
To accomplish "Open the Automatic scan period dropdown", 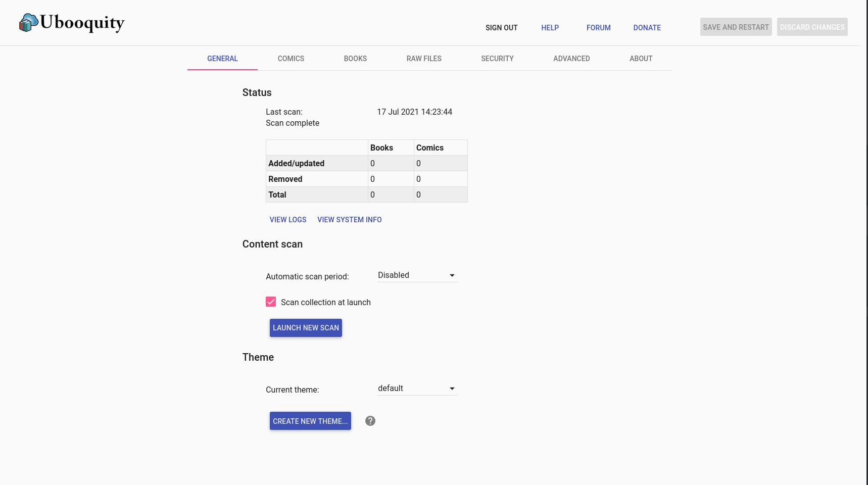I will coord(417,275).
